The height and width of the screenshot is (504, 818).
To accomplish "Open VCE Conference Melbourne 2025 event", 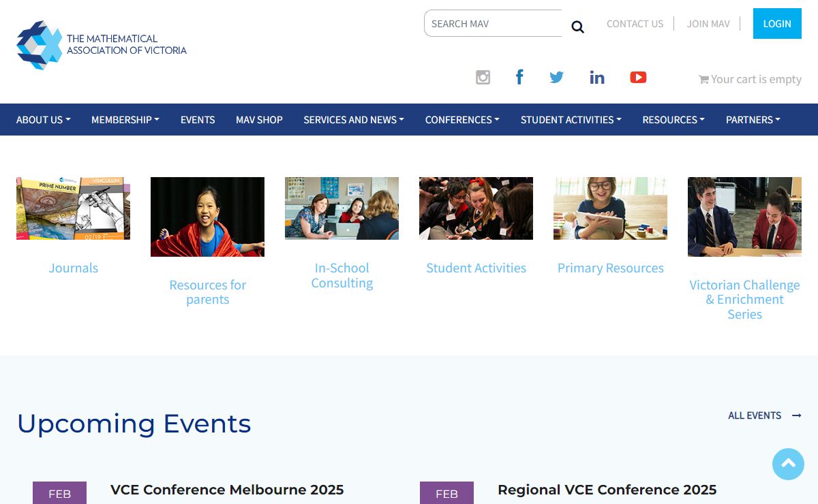I will [x=227, y=490].
